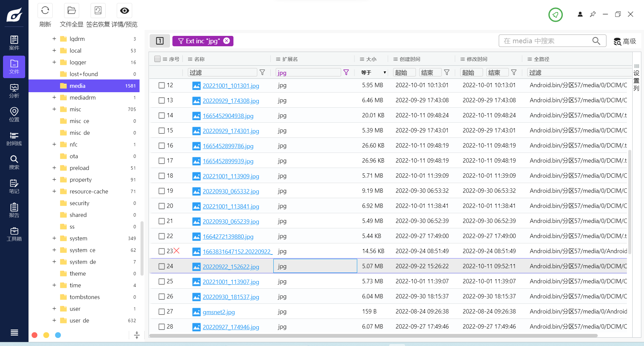Check the box for row 23
Screen dimensions: 644x346
162,251
